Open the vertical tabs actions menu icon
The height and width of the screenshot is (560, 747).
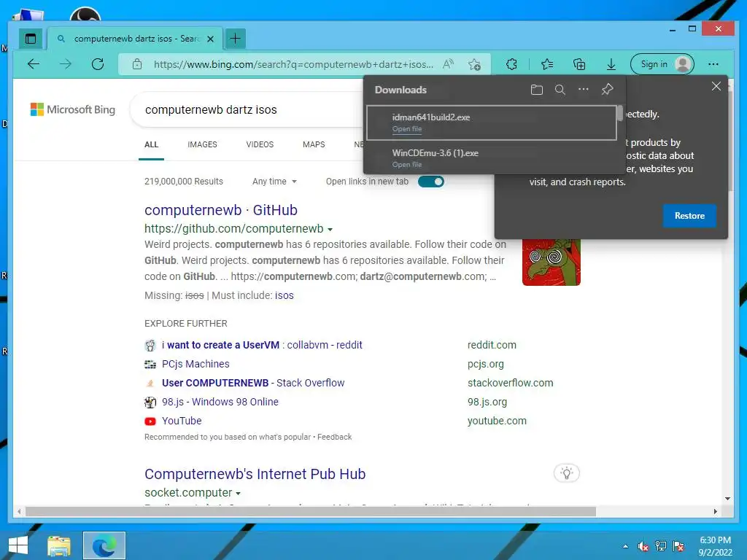[x=31, y=39]
